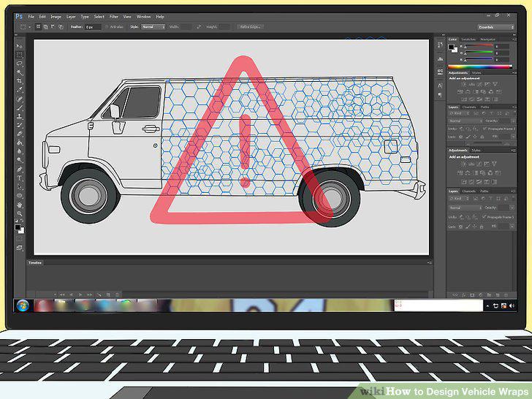Image resolution: width=532 pixels, height=399 pixels.
Task: Select the Type tool
Action: [x=19, y=178]
